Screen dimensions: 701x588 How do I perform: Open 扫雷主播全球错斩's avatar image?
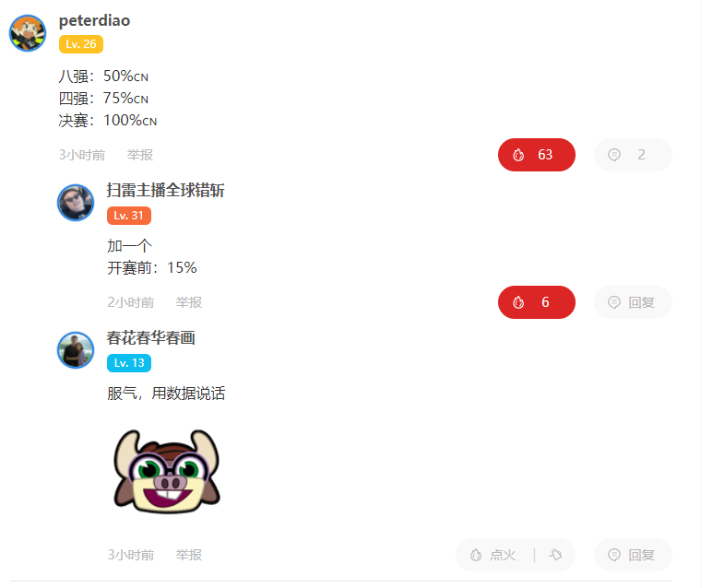click(76, 203)
